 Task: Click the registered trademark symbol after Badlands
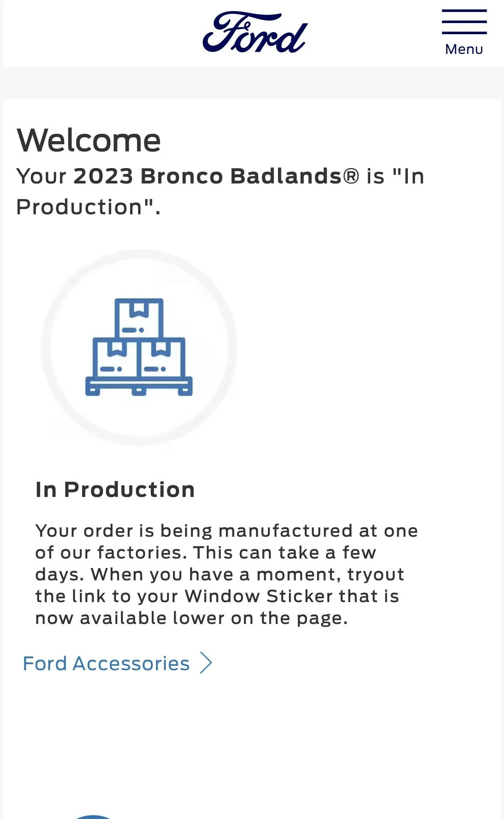(x=351, y=176)
